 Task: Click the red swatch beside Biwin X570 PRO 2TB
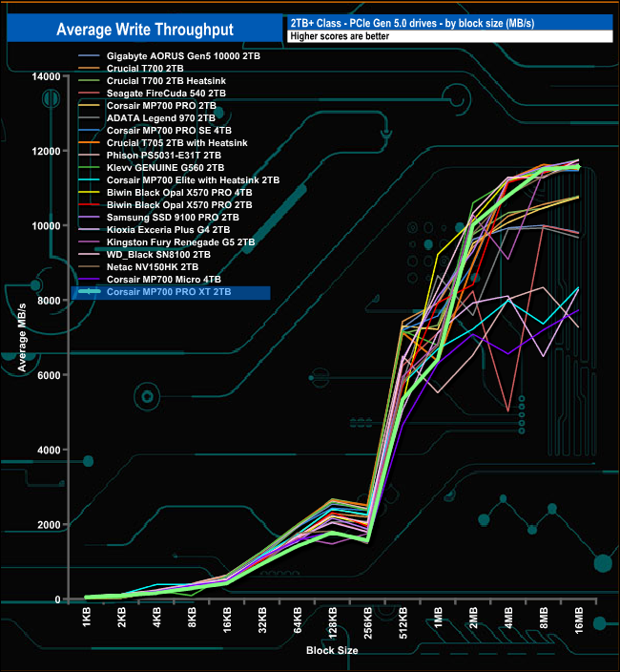90,204
